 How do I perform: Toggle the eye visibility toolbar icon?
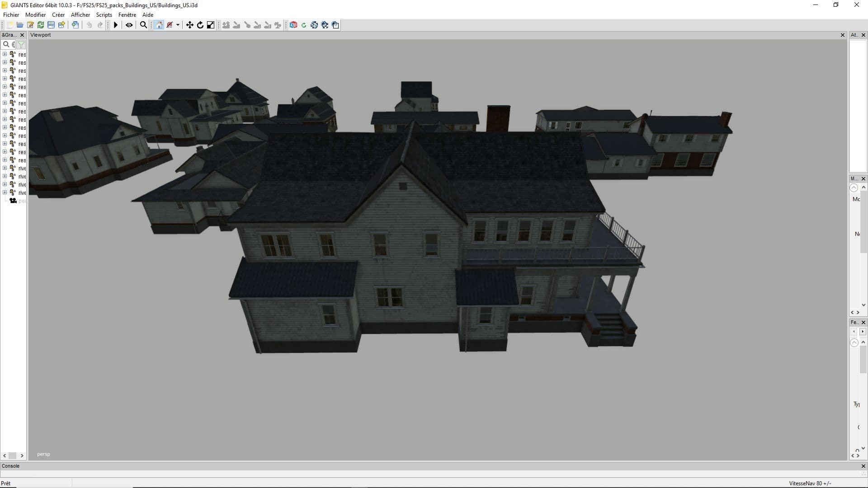129,25
